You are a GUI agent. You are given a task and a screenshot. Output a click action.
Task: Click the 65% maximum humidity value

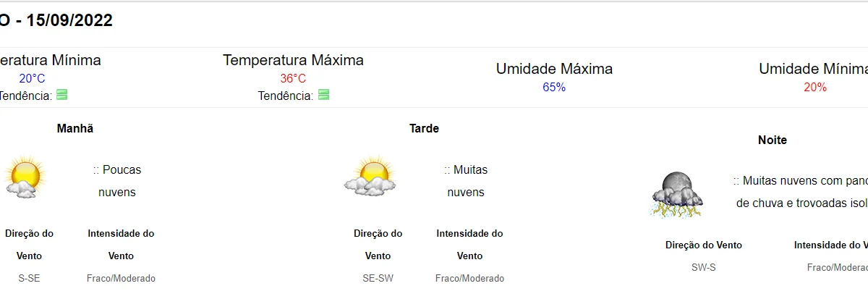coord(554,87)
